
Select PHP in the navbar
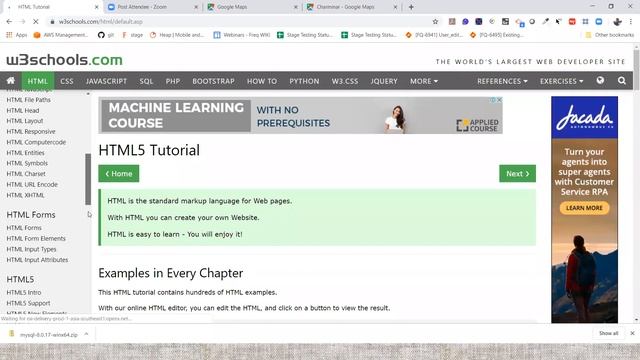tap(173, 81)
